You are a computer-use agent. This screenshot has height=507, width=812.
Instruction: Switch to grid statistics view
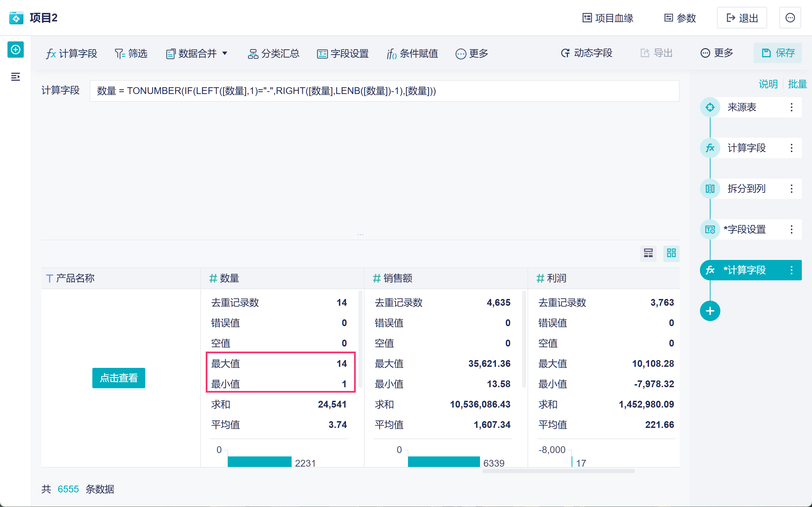click(671, 253)
